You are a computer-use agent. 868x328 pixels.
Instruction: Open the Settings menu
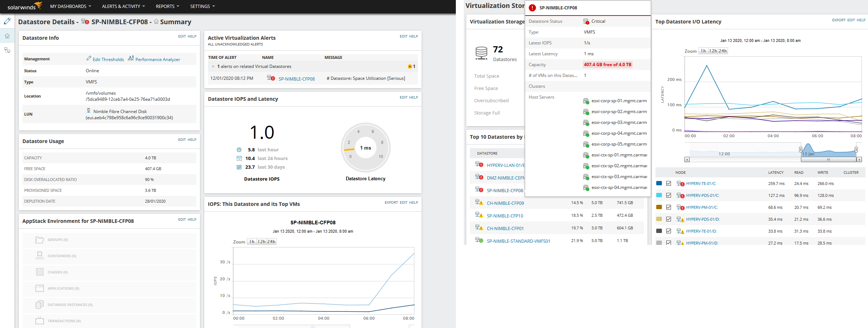[x=202, y=6]
